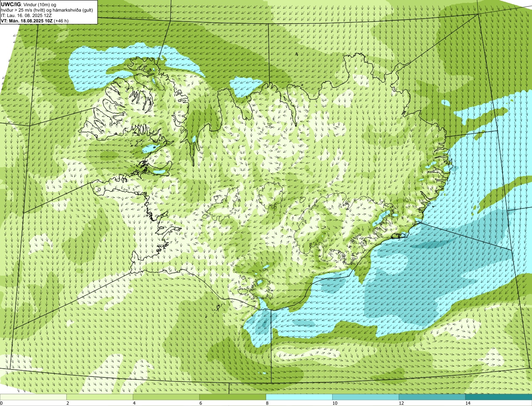This screenshot has width=532, height=406.
Task: Click the light green 2–4 m/s legend swatch
Action: pyautogui.click(x=100, y=397)
